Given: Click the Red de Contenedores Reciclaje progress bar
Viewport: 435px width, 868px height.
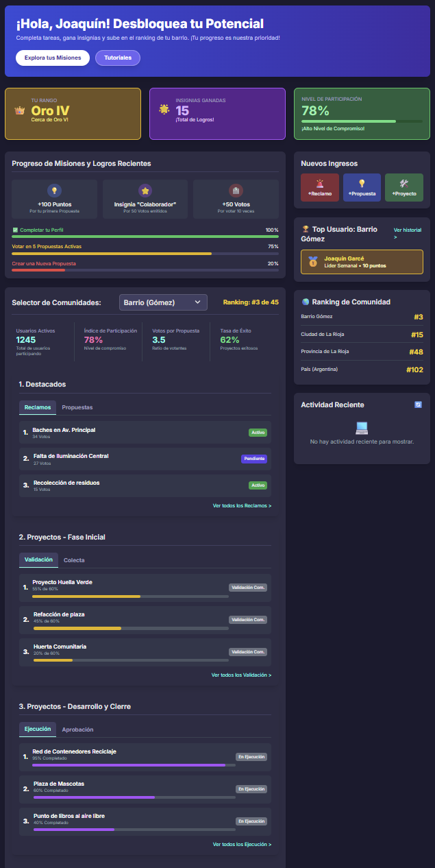Looking at the screenshot, I should tap(134, 765).
